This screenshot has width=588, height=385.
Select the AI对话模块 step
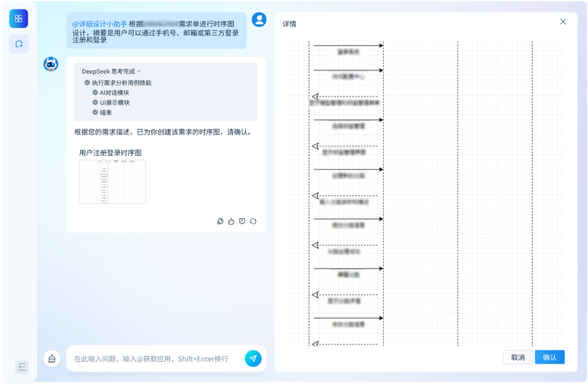click(114, 92)
